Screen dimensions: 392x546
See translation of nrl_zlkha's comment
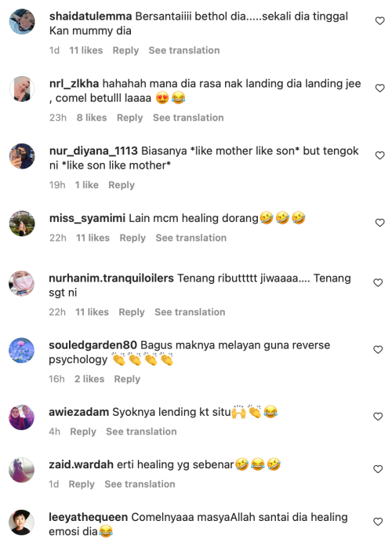click(188, 118)
